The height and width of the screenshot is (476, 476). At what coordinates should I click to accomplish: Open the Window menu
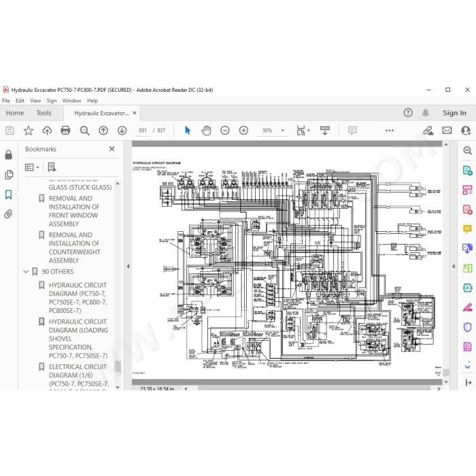[x=72, y=101]
